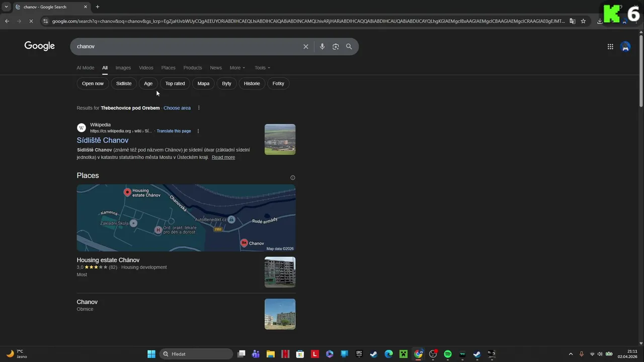Toggle the Sídliste filter chip
Screen dimensions: 644x362
(124, 83)
